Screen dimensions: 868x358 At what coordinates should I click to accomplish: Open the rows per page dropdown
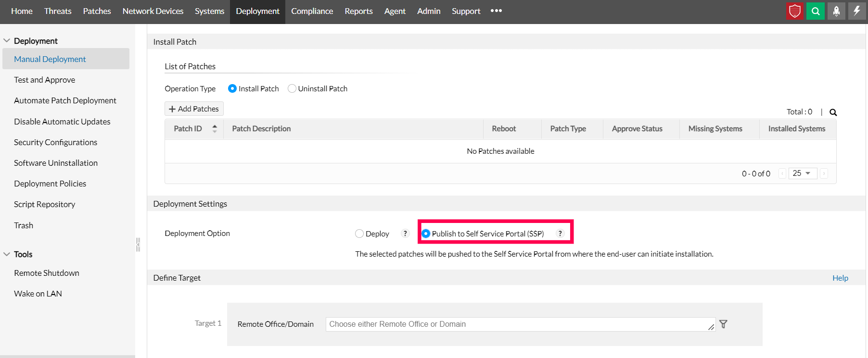pos(803,173)
